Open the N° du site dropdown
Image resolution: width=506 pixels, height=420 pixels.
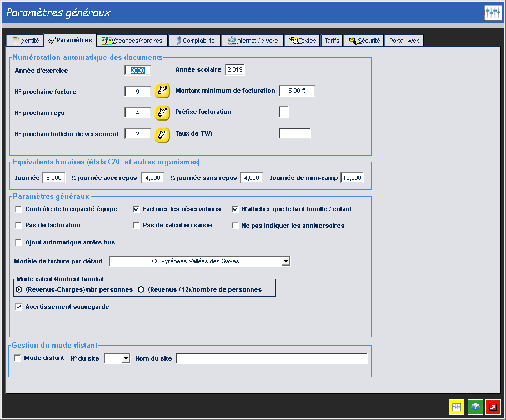point(125,359)
